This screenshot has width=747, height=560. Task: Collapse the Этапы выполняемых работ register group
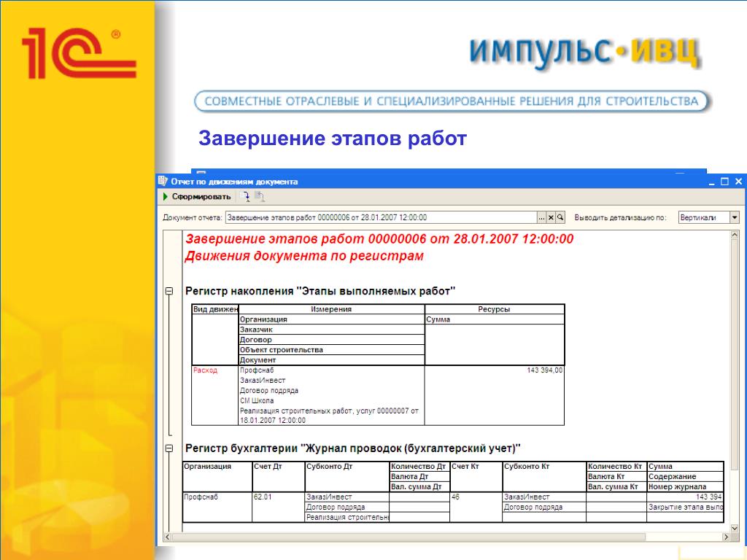pyautogui.click(x=169, y=291)
